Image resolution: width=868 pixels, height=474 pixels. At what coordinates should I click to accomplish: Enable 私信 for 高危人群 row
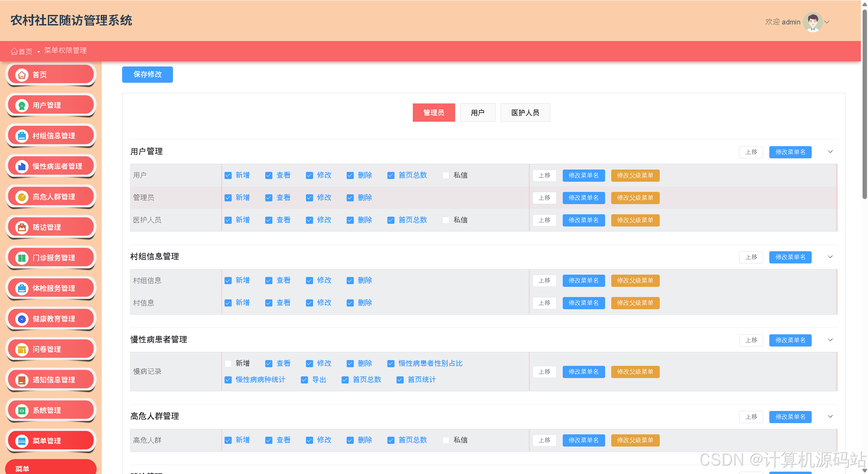tap(446, 440)
